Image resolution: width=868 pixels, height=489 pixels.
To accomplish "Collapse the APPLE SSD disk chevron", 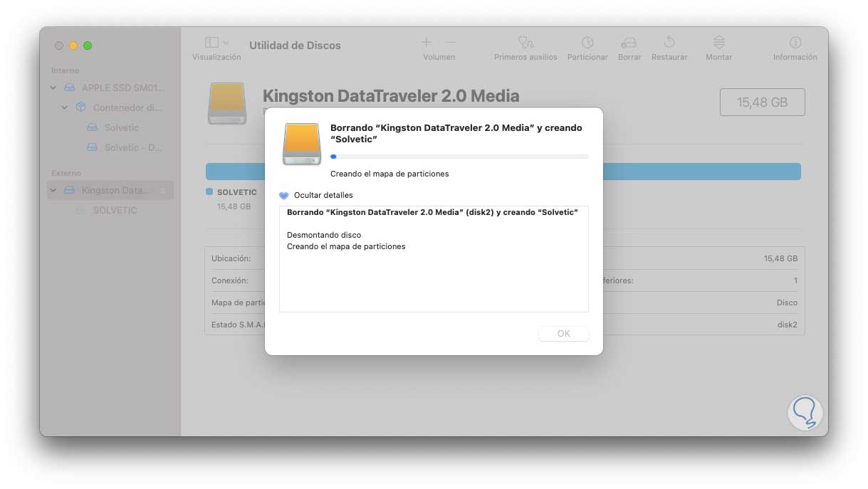I will pyautogui.click(x=53, y=88).
